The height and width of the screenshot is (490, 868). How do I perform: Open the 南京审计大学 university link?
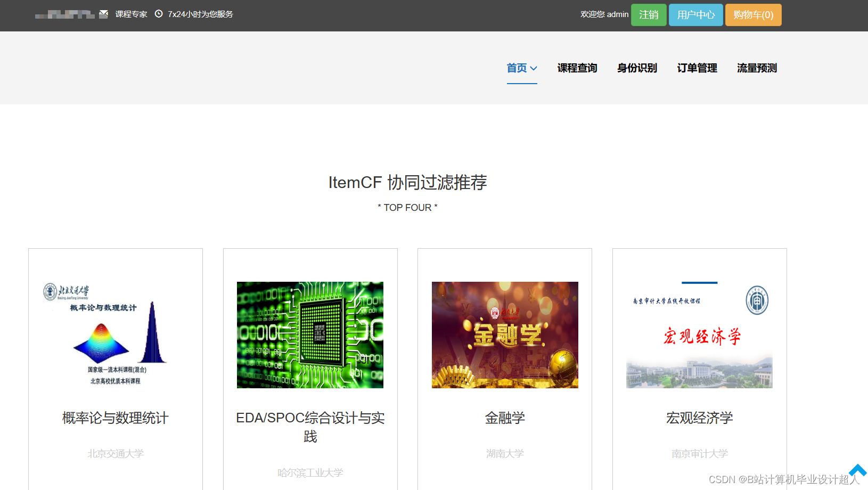coord(699,453)
